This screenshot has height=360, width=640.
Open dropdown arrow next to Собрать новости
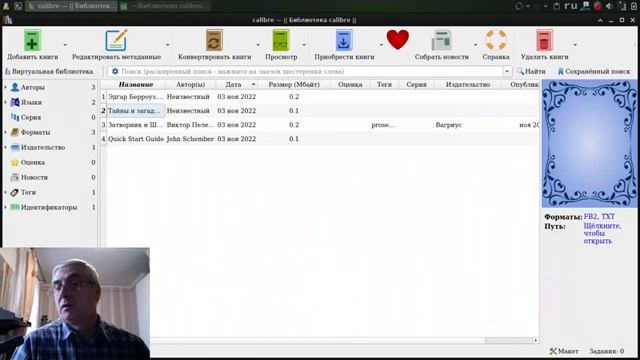pyautogui.click(x=476, y=44)
